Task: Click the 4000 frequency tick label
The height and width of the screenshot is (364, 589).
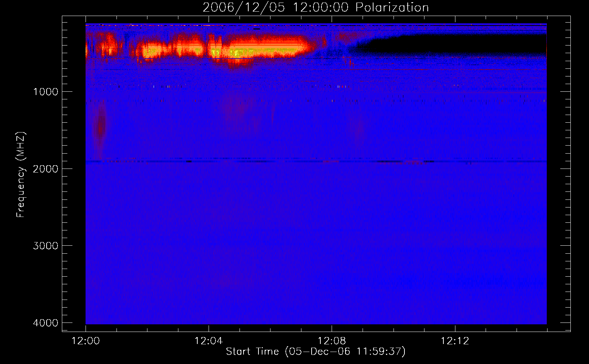Action: (46, 323)
